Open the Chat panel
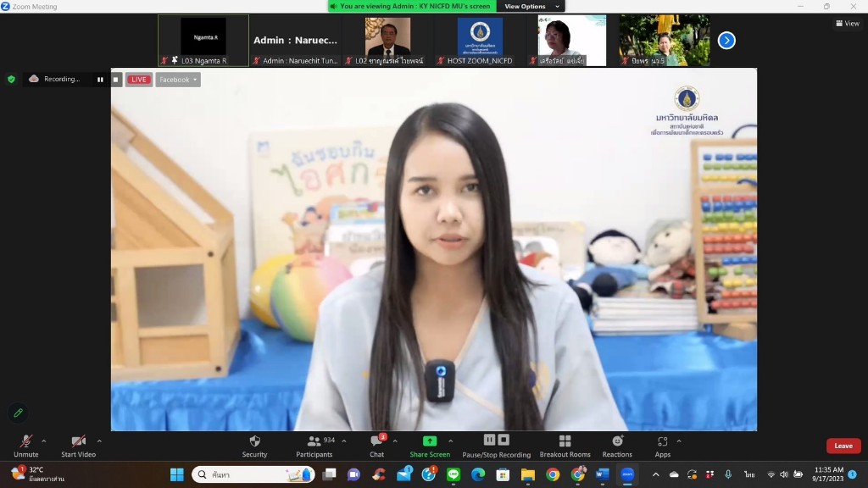Viewport: 868px width, 488px height. tap(376, 446)
